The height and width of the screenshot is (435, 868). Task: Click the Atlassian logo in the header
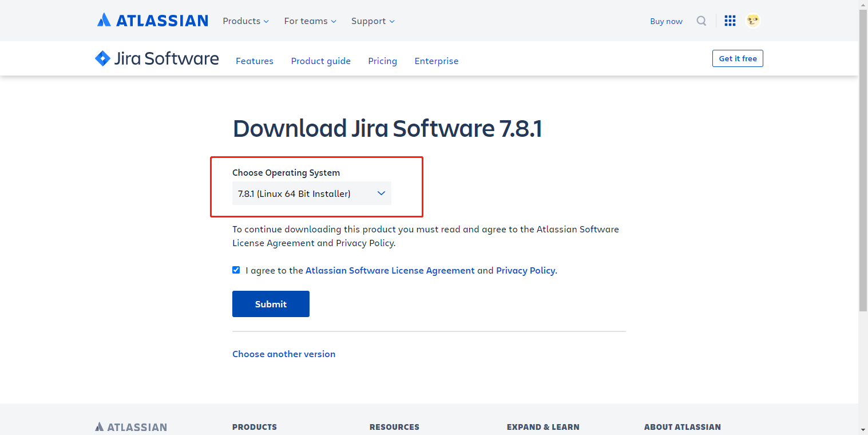click(152, 19)
